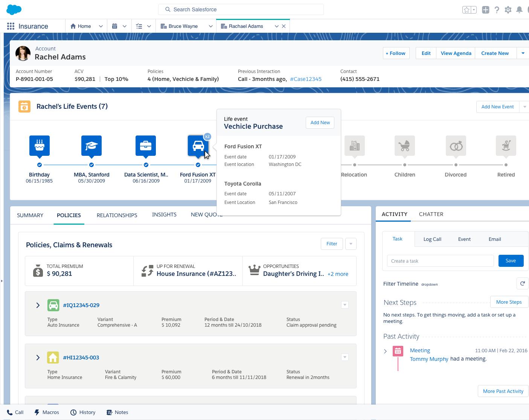This screenshot has height=420, width=529.
Task: Click Rachel Adams' profile photo
Action: tap(23, 53)
